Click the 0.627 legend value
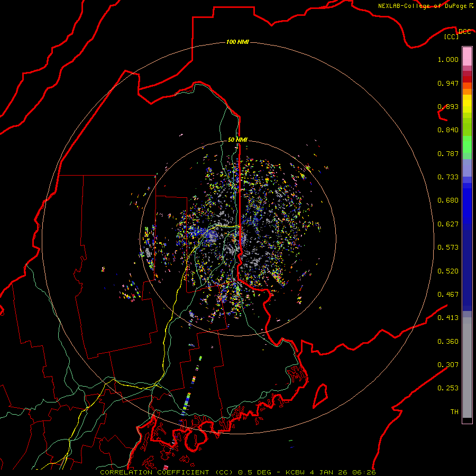 pyautogui.click(x=448, y=224)
